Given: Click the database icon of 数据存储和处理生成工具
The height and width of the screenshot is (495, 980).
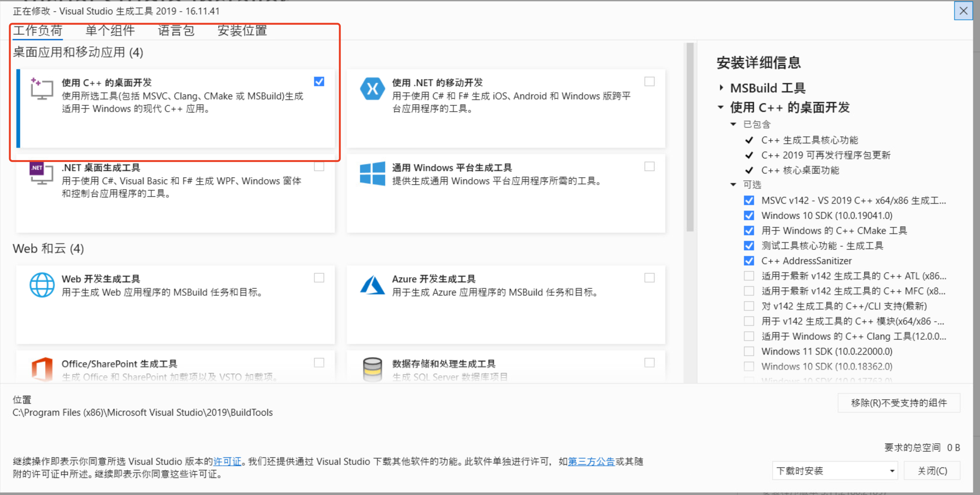Looking at the screenshot, I should [372, 369].
